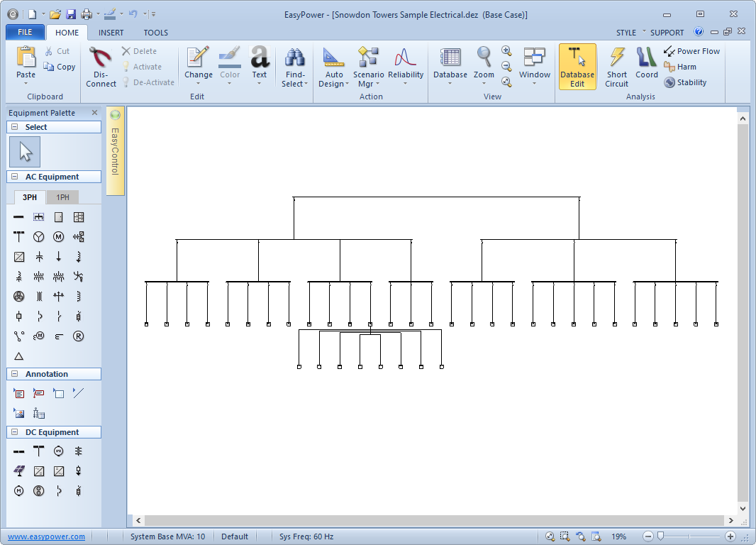The image size is (756, 545).
Task: Toggle the DC Equipment section
Action: (15, 432)
